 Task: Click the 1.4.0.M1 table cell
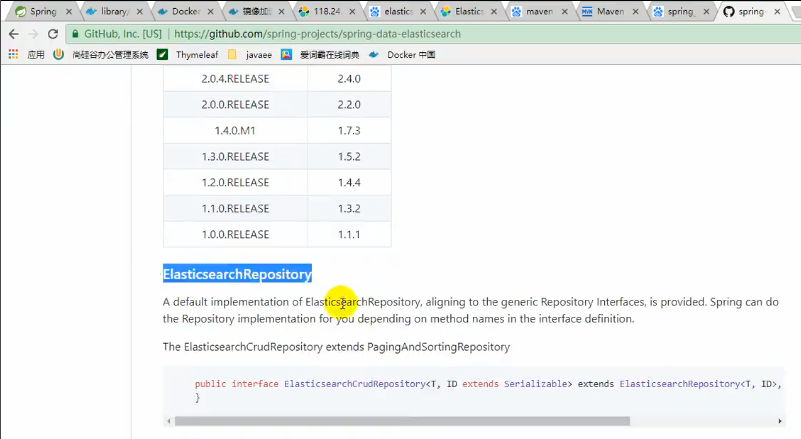[235, 131]
